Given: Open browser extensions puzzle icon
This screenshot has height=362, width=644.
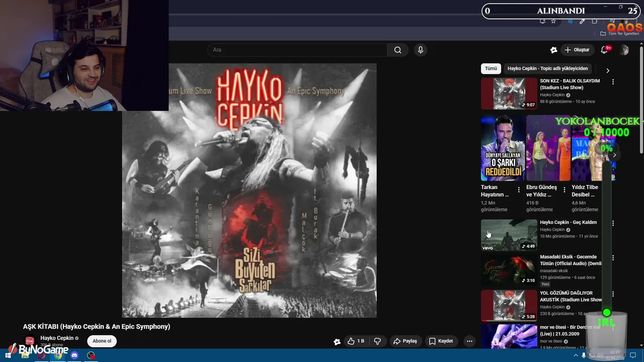Looking at the screenshot, I should [x=594, y=21].
